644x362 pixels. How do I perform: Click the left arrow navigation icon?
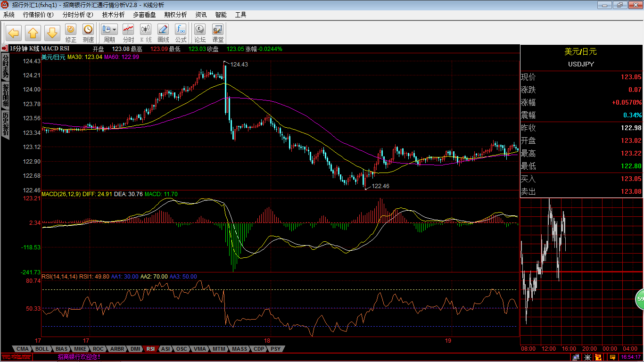click(x=14, y=33)
